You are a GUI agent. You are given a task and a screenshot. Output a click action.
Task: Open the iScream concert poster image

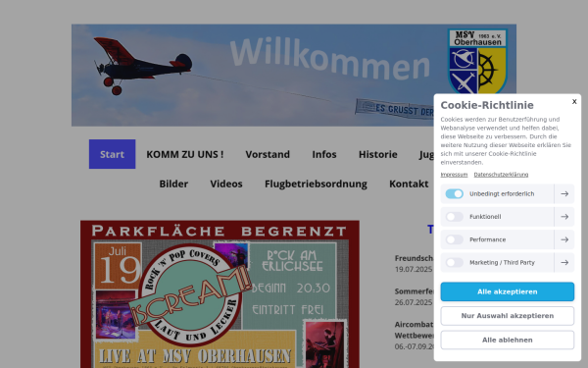point(220,294)
